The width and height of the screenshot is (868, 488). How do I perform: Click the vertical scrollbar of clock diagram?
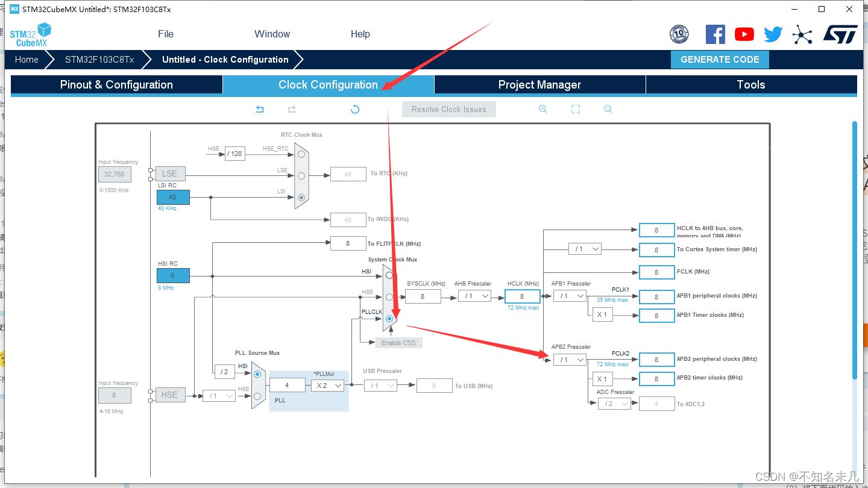click(x=854, y=250)
